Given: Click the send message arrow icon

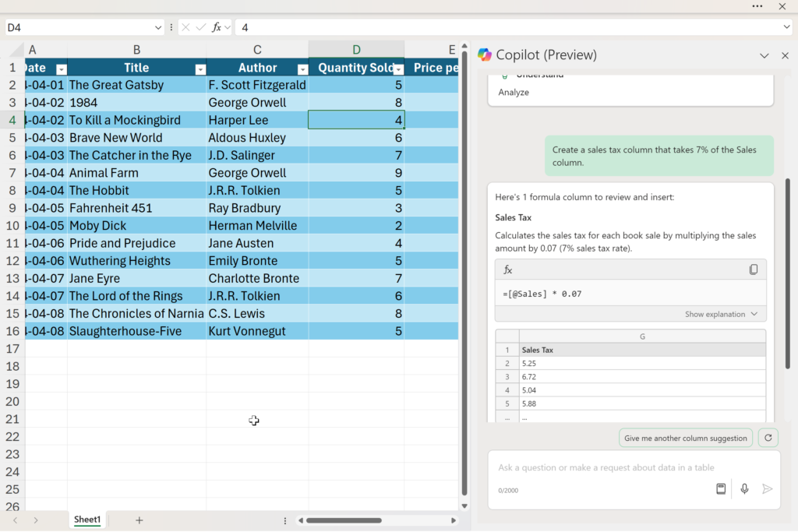Looking at the screenshot, I should (x=767, y=488).
